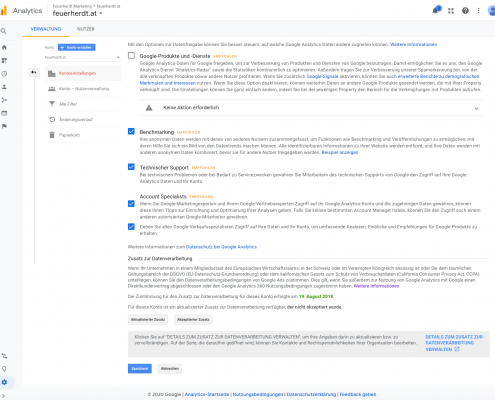The image size is (495, 400).
Task: Switch to the Verwaltung tab
Action: (46, 29)
